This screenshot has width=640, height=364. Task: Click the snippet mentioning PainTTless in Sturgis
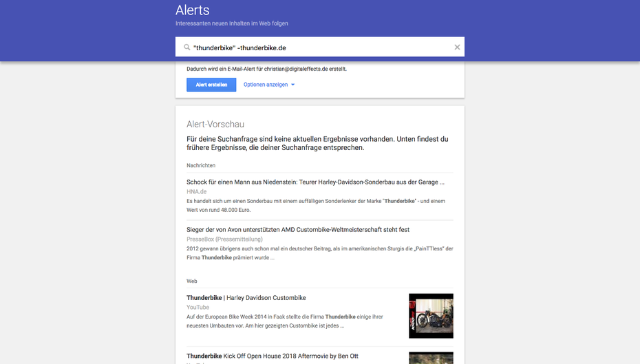(x=319, y=253)
